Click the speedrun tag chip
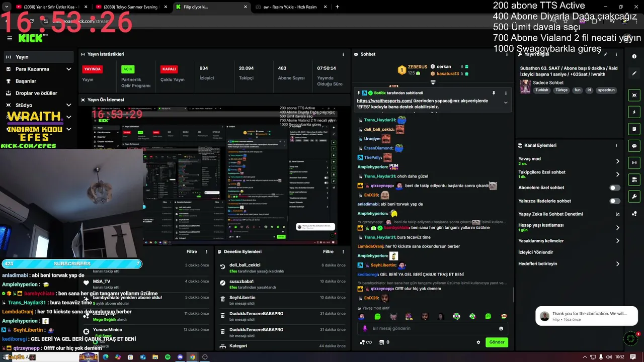Image resolution: width=644 pixels, height=362 pixels. pos(606,90)
